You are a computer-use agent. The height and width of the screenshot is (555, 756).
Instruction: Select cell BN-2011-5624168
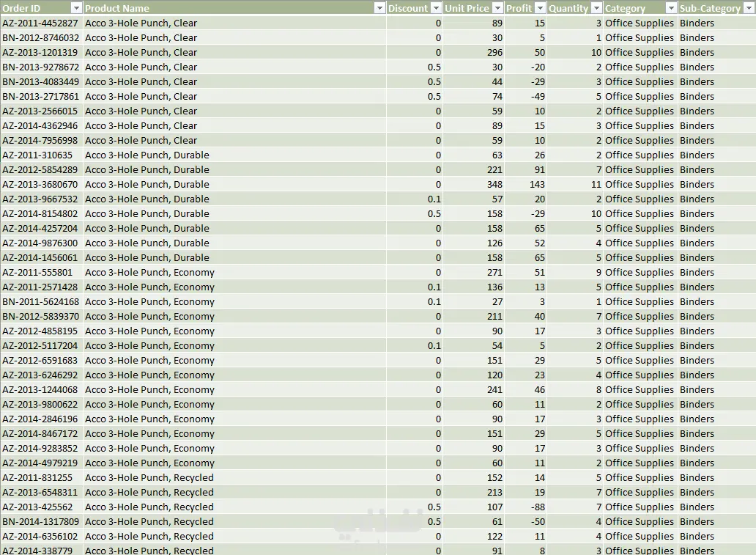tap(40, 301)
